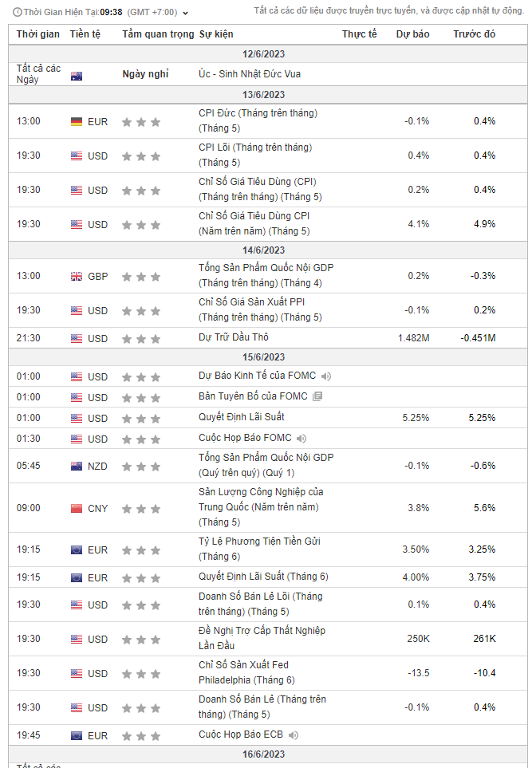Click the Australia flag in holiday row
The image size is (532, 768).
click(77, 77)
